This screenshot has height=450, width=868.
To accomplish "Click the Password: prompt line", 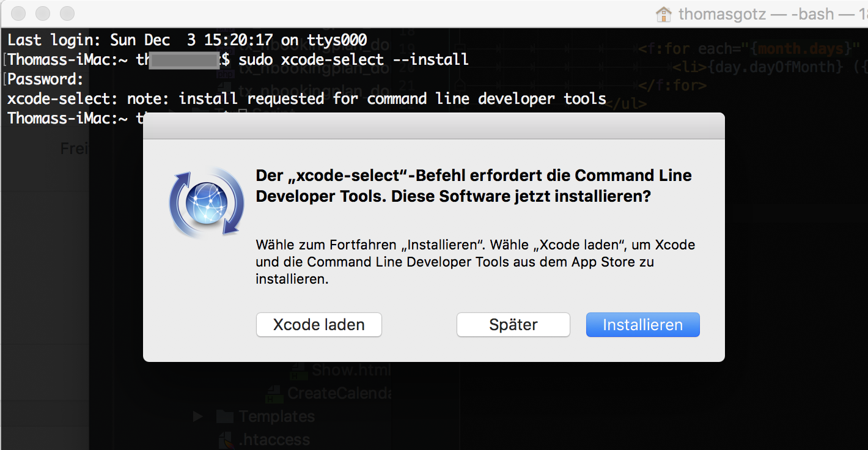I will pos(45,79).
